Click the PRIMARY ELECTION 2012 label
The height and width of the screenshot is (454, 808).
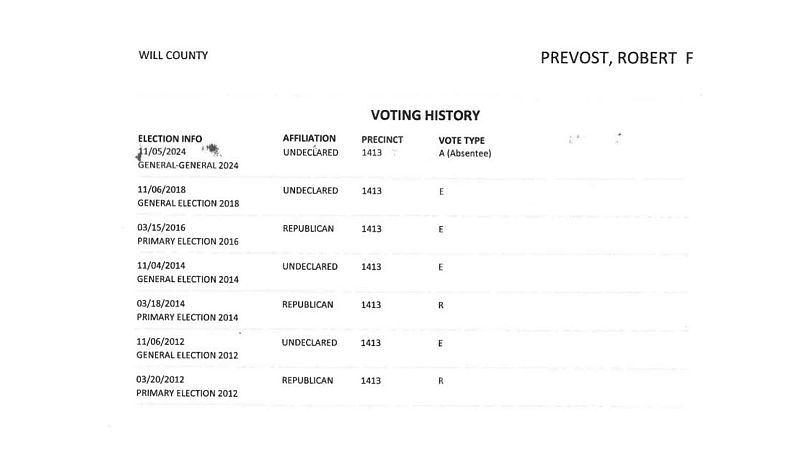[187, 393]
